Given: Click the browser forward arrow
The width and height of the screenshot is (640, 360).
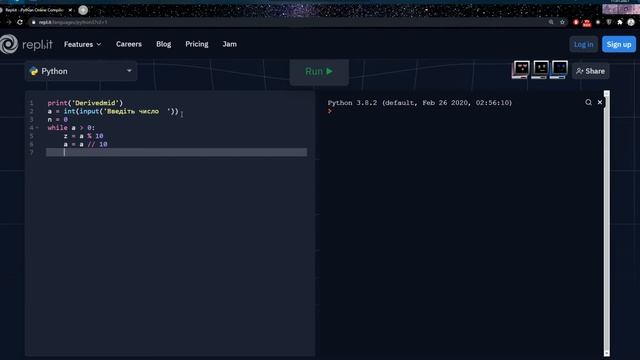Looking at the screenshot, I should pos(9,22).
